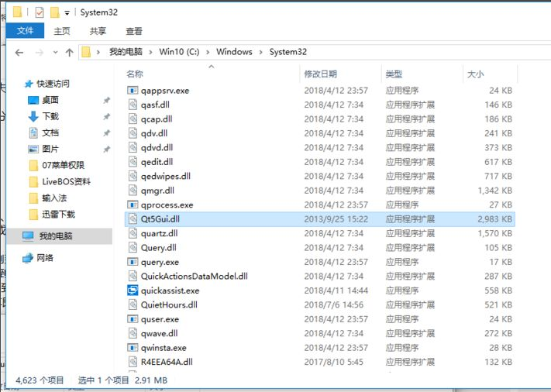Viewport: 551px width, 392px height.
Task: Open the 文件 menu tab
Action: coord(26,31)
